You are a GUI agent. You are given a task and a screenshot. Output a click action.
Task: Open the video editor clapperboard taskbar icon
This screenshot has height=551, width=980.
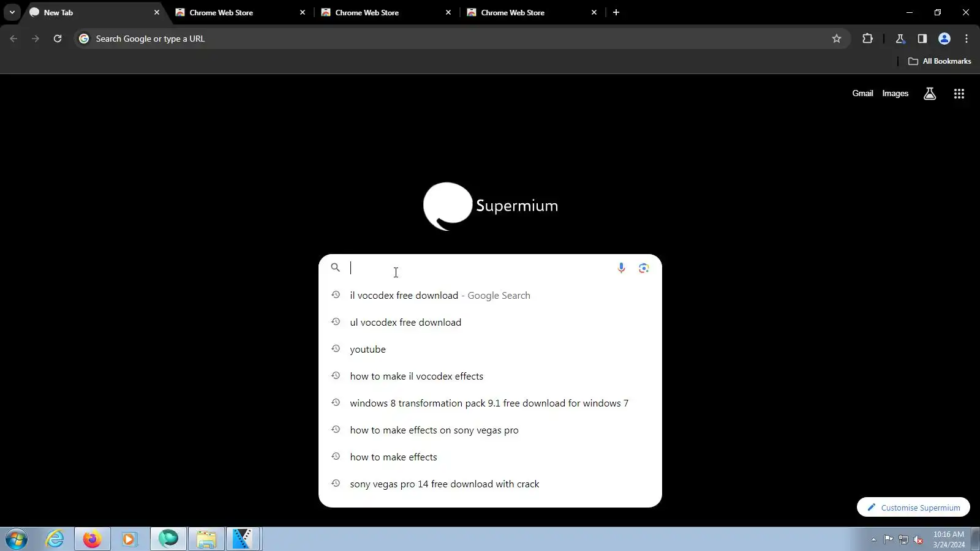click(x=243, y=539)
